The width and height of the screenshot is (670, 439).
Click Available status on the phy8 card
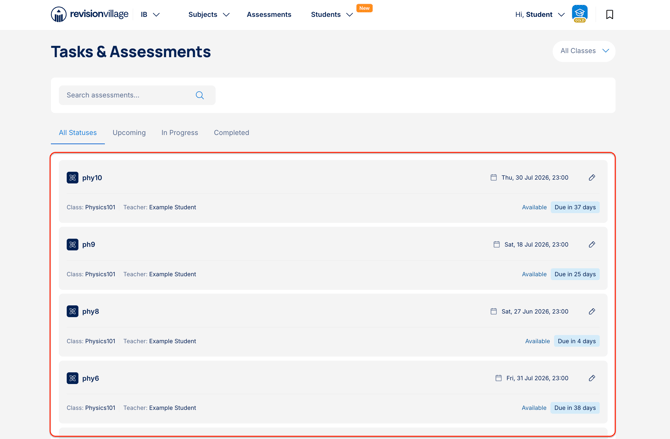tap(538, 341)
